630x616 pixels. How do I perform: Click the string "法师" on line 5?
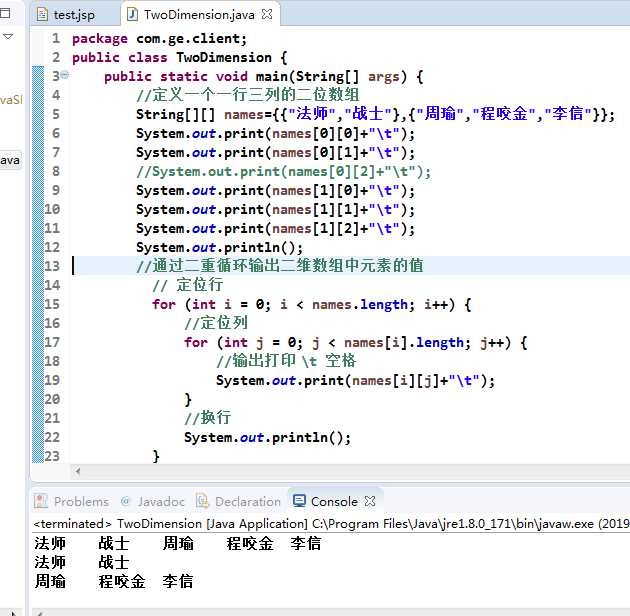[x=312, y=114]
